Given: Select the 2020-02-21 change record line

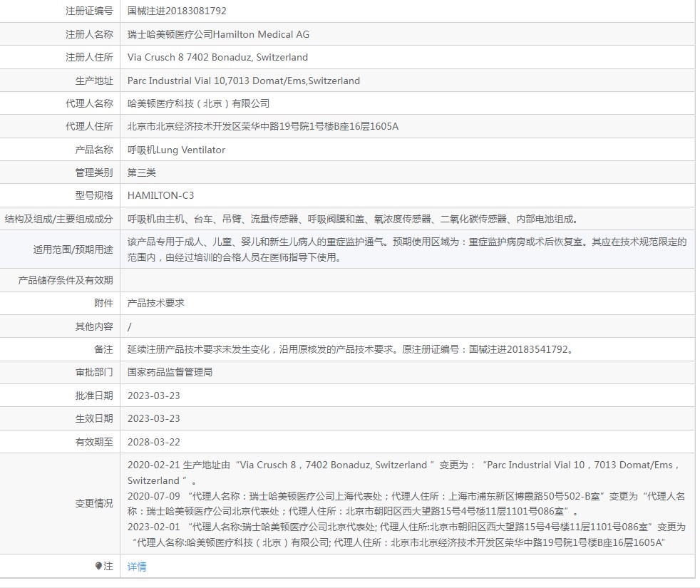Looking at the screenshot, I should coord(403,473).
